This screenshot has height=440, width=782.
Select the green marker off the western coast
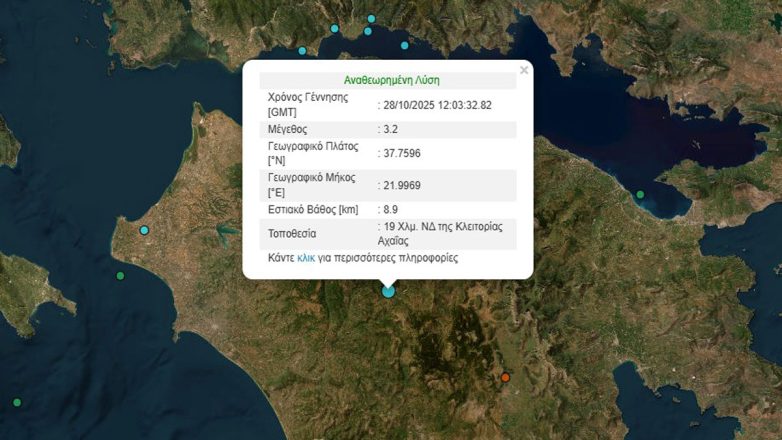(120, 276)
